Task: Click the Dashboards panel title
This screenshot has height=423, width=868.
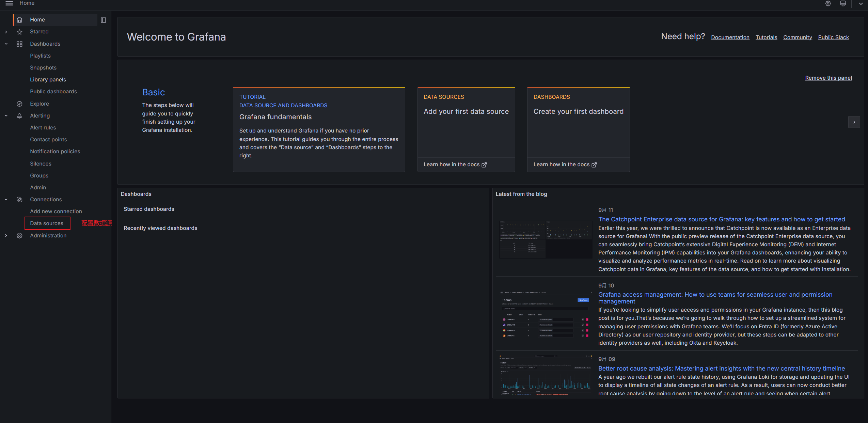Action: [x=136, y=194]
